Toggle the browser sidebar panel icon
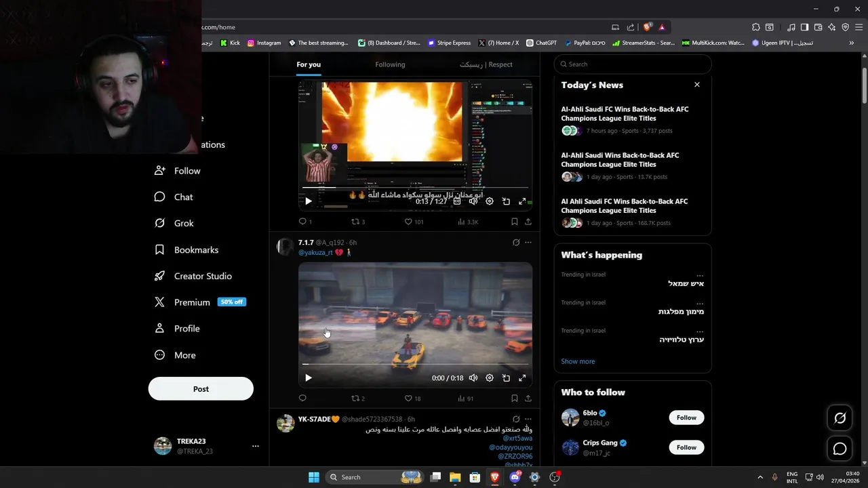 (x=804, y=27)
